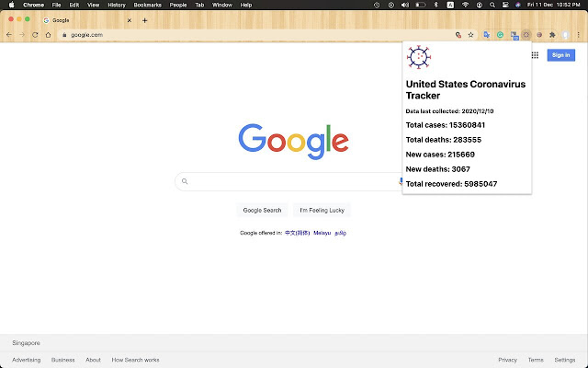Open a new tab with plus button
The height and width of the screenshot is (368, 588).
(x=145, y=20)
